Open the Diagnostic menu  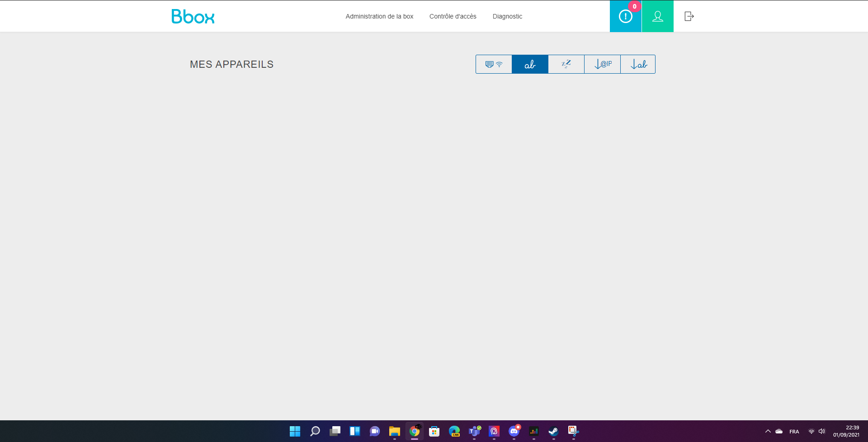coord(507,16)
